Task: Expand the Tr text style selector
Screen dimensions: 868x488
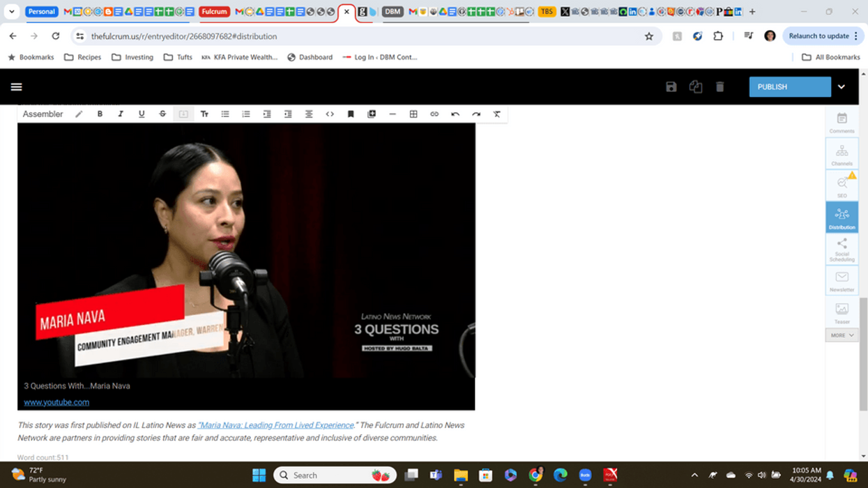Action: click(x=204, y=114)
